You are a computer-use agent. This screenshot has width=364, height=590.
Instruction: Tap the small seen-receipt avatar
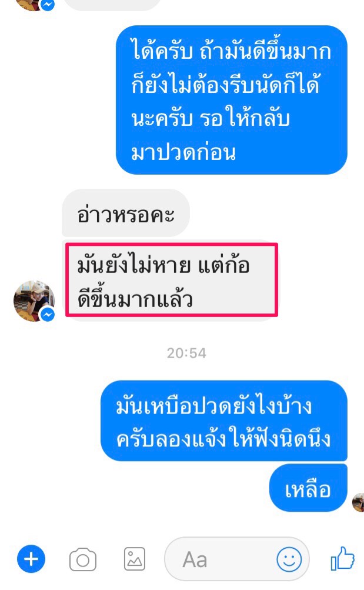pyautogui.click(x=358, y=502)
